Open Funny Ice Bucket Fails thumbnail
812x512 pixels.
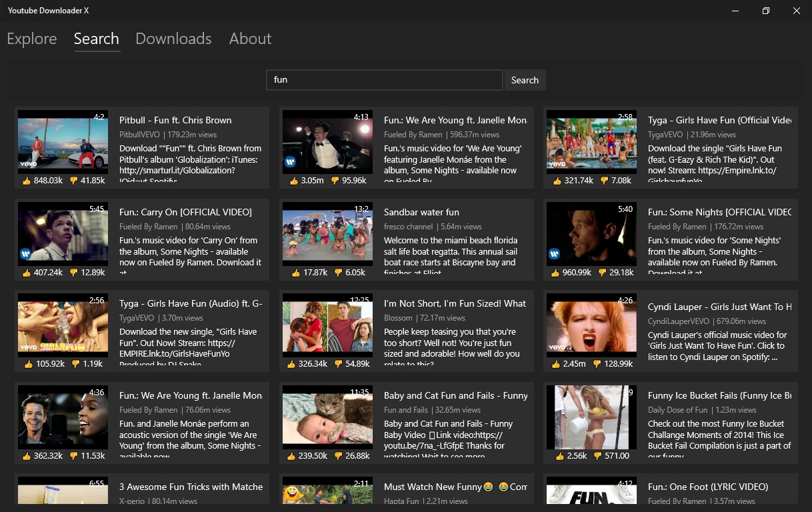point(591,417)
